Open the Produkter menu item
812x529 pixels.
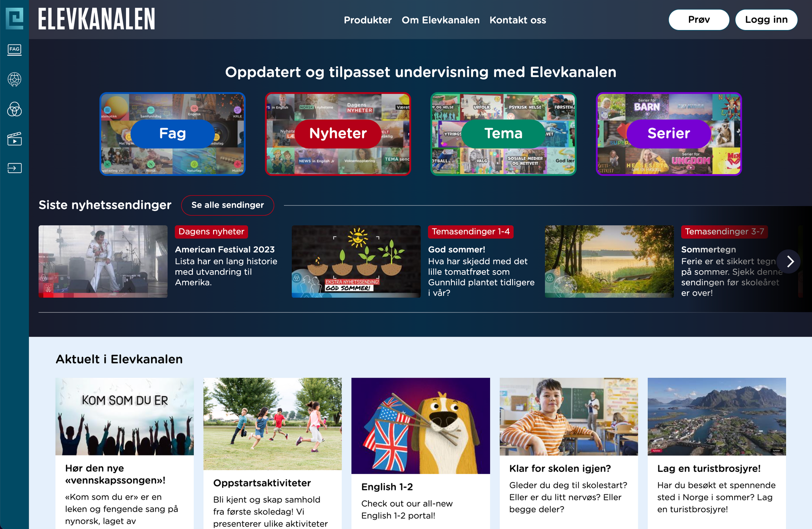[x=368, y=20]
